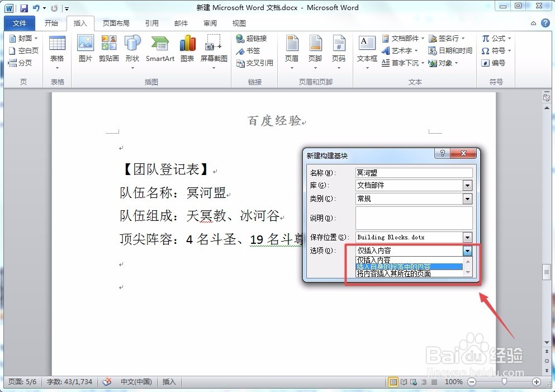Switch to Print Layout view

click(393, 382)
